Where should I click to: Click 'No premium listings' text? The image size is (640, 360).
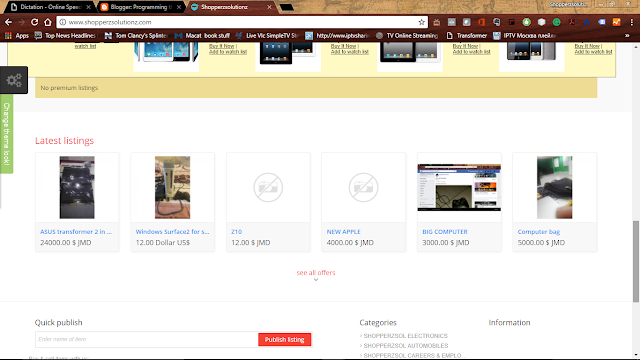tap(69, 88)
